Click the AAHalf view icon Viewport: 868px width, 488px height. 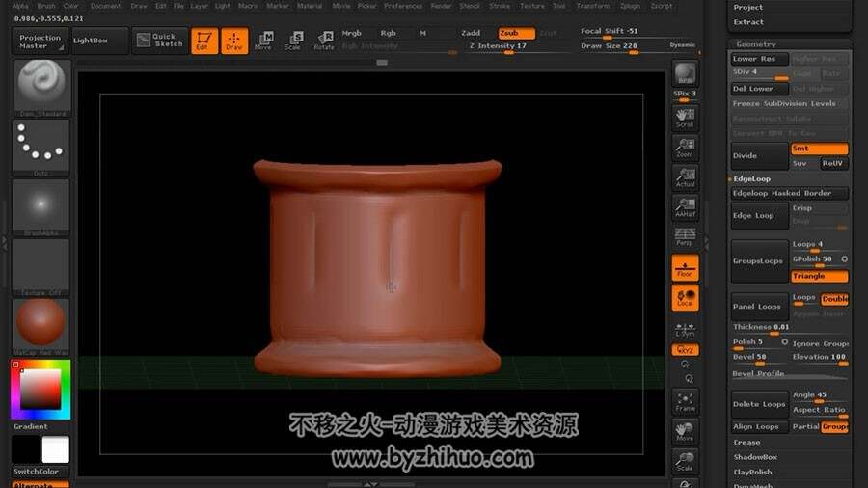pyautogui.click(x=685, y=207)
